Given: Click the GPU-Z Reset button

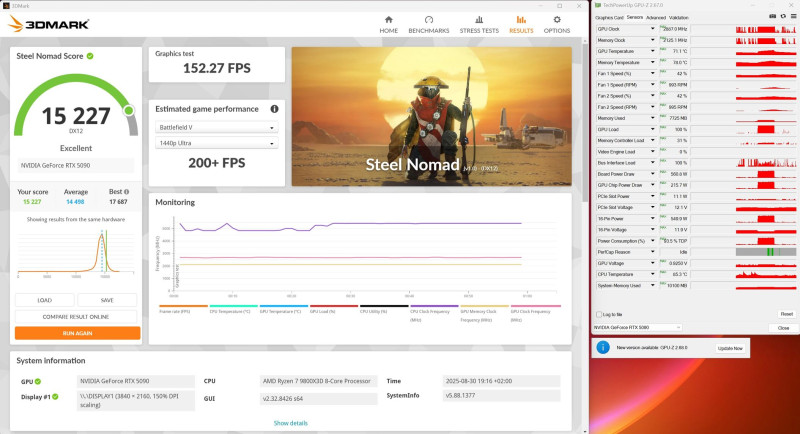Looking at the screenshot, I should [x=786, y=314].
